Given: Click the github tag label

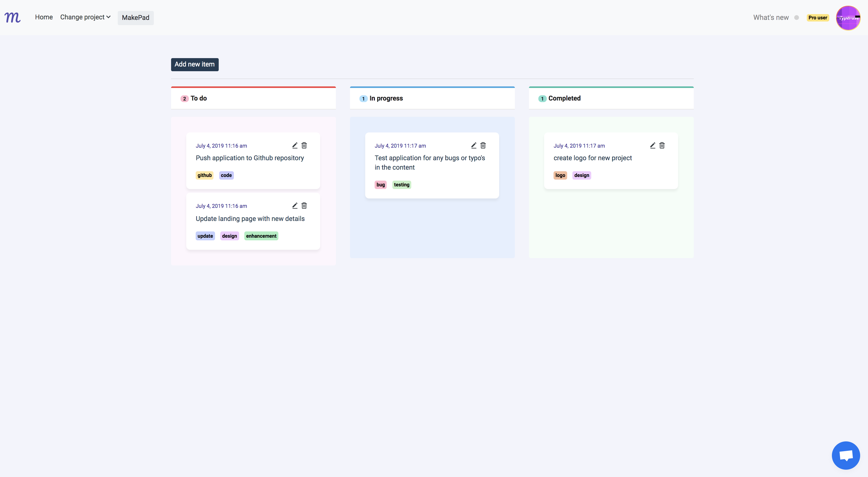Looking at the screenshot, I should pyautogui.click(x=204, y=175).
